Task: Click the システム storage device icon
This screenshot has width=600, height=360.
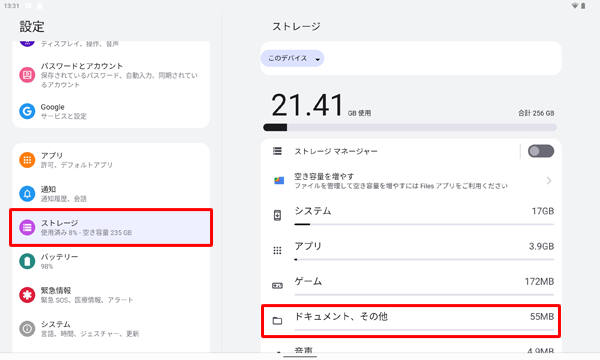Action: [x=277, y=215]
